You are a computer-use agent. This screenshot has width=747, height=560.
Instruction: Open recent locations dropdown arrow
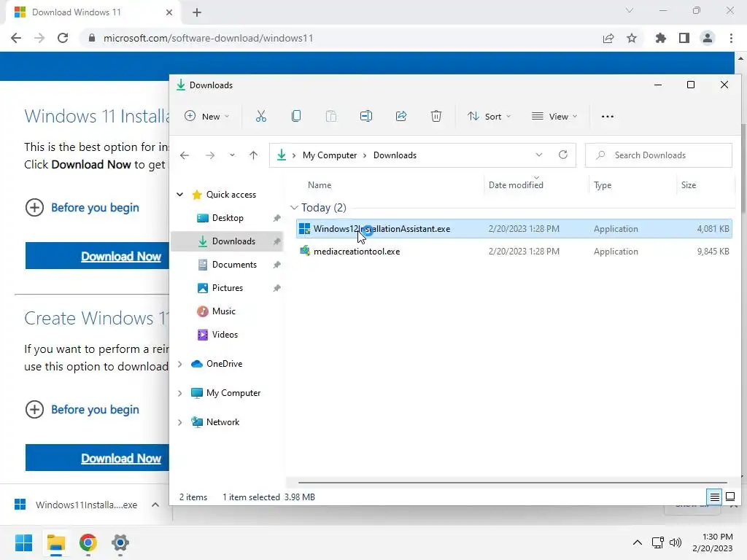[232, 155]
